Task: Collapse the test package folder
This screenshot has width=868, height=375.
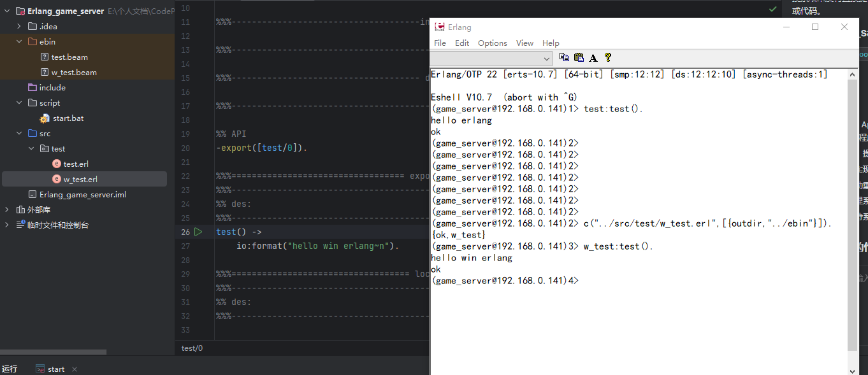Action: [31, 149]
